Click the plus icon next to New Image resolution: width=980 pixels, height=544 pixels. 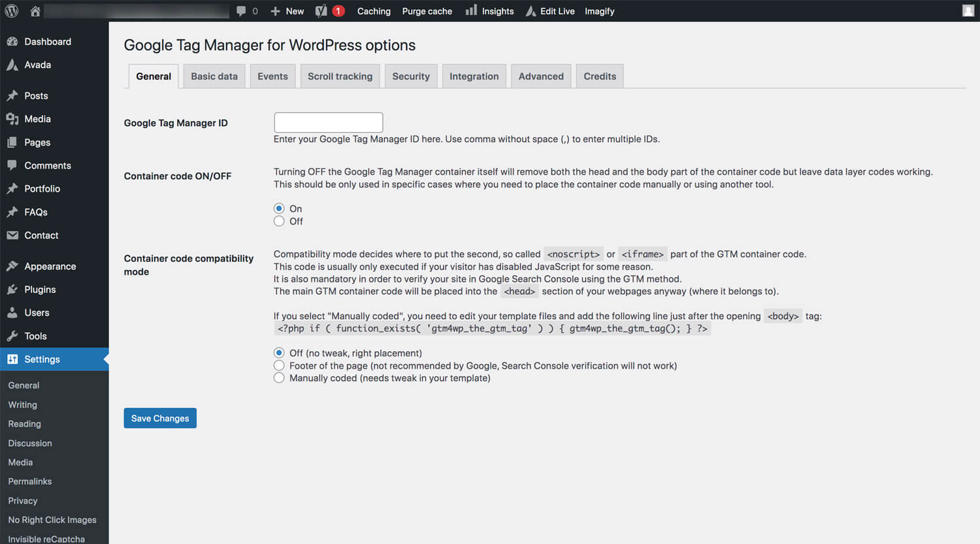pos(275,11)
